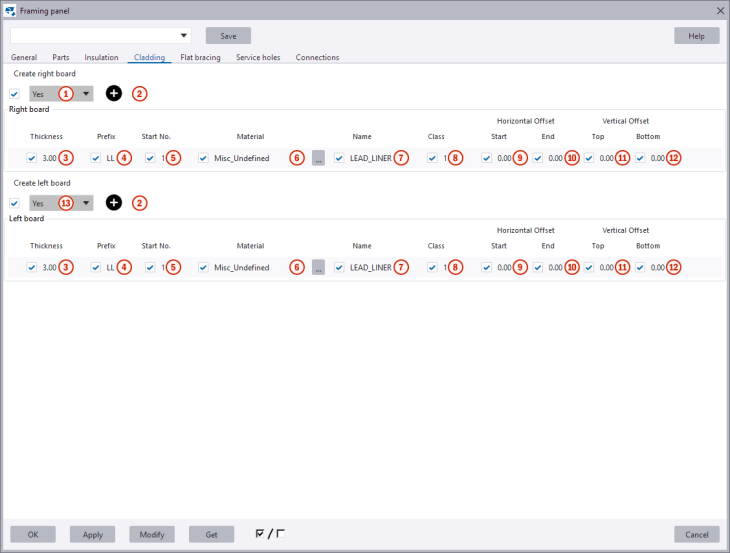Edit Right board Prefix field LL
Screen dimensions: 730x553
click(x=110, y=158)
